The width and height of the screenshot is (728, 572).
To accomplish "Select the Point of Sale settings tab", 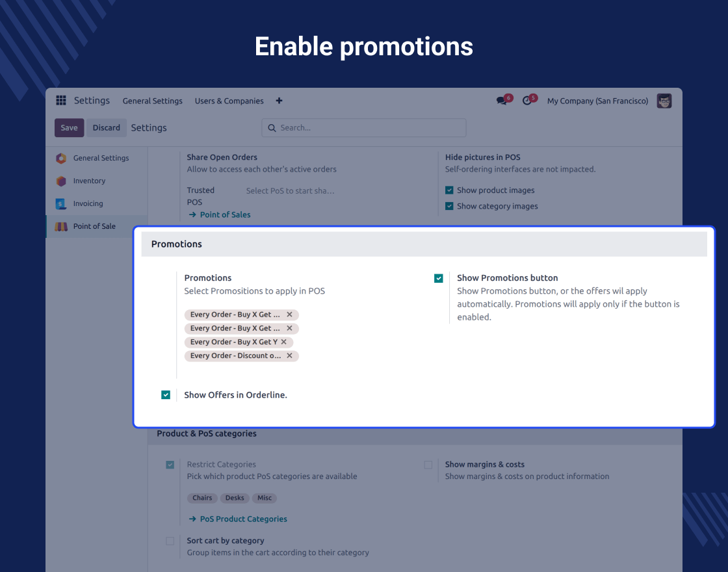I will coord(94,226).
